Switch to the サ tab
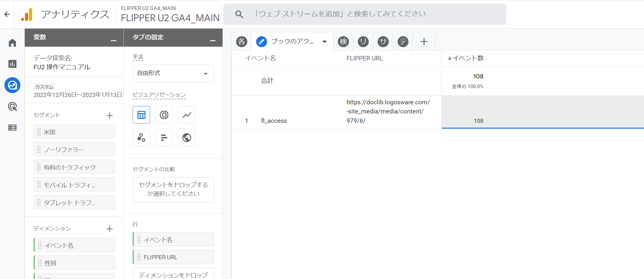This screenshot has height=279, width=644. coord(383,42)
